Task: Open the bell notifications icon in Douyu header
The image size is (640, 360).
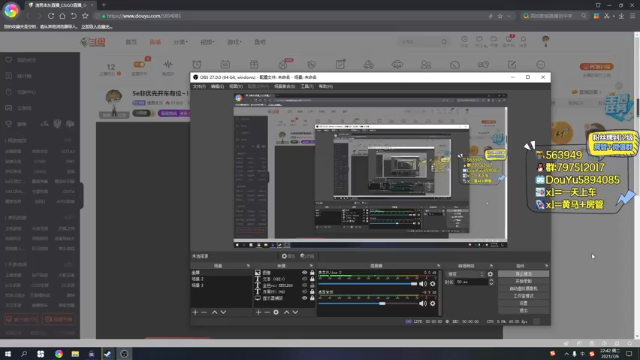Action: (x=523, y=39)
